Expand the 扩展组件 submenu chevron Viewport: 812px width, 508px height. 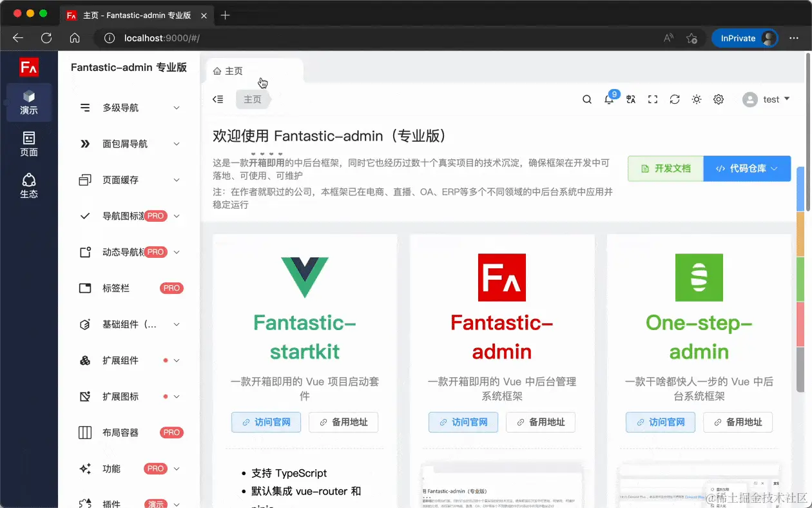pyautogui.click(x=177, y=360)
